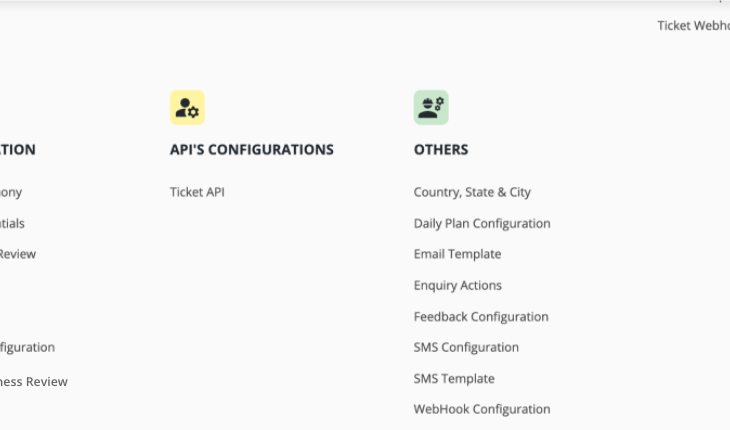Click the green worker-gears Others icon
This screenshot has width=730, height=430.
431,108
